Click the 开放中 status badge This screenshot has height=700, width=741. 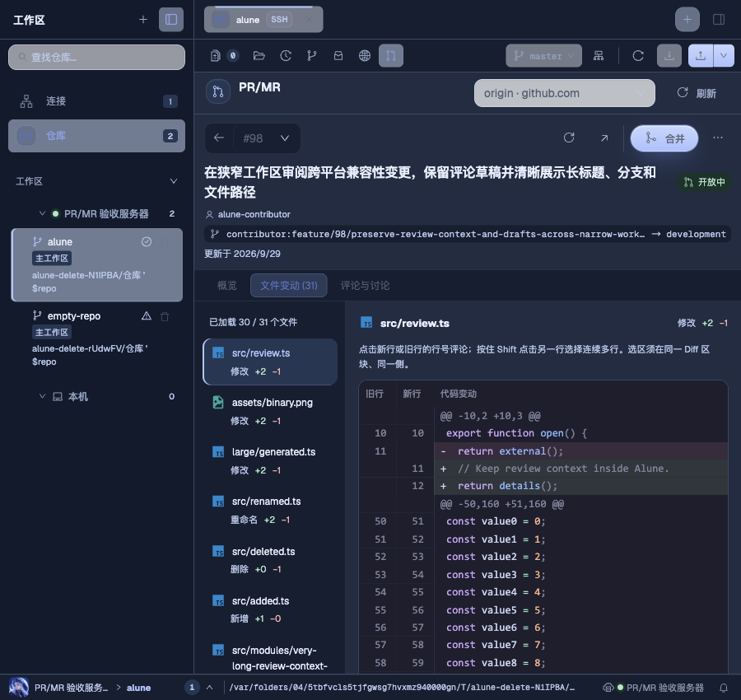pos(704,182)
